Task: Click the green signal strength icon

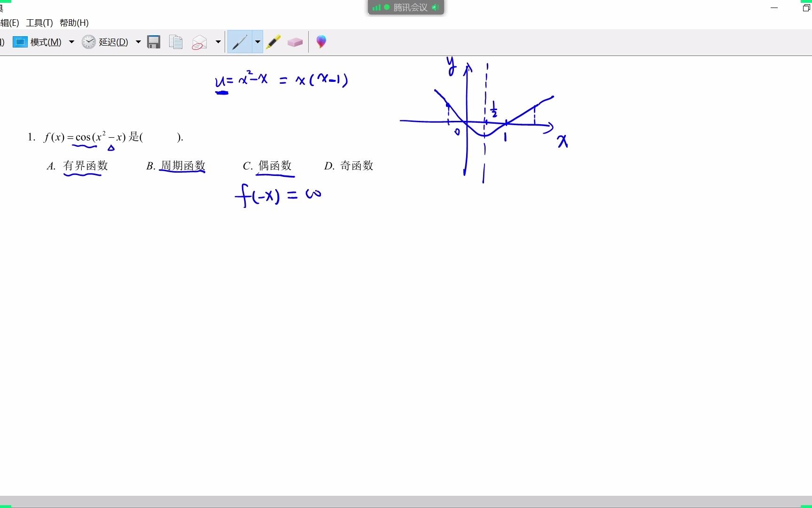Action: tap(376, 8)
